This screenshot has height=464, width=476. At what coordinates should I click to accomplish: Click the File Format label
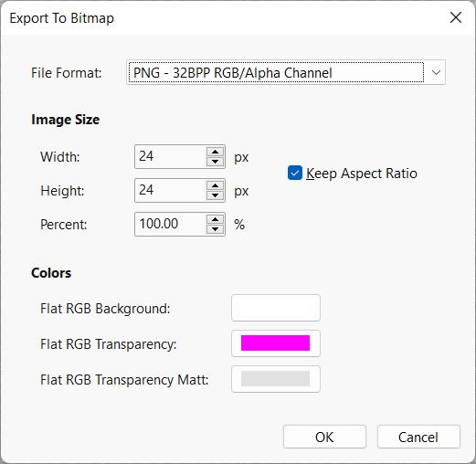67,73
